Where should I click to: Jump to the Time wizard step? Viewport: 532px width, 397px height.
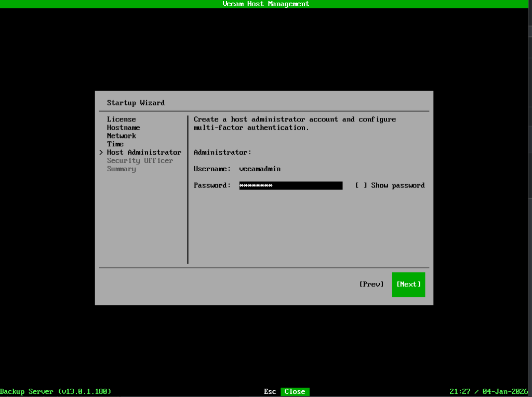tap(115, 144)
